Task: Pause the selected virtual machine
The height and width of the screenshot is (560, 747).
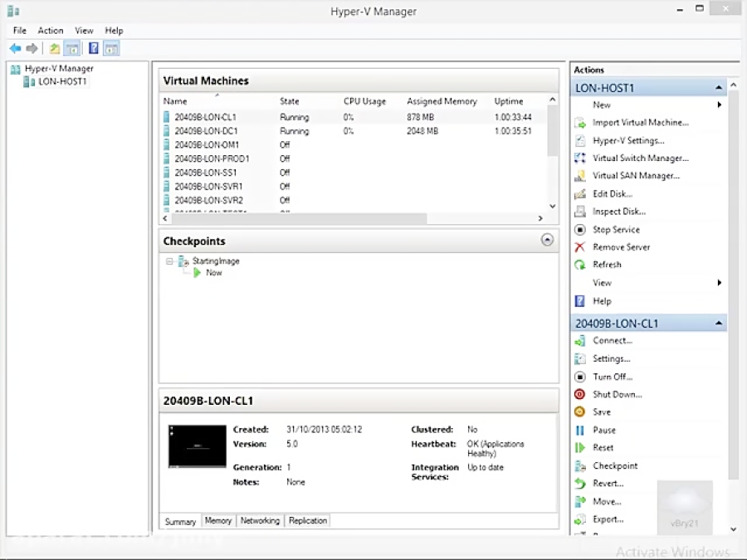Action: [603, 430]
